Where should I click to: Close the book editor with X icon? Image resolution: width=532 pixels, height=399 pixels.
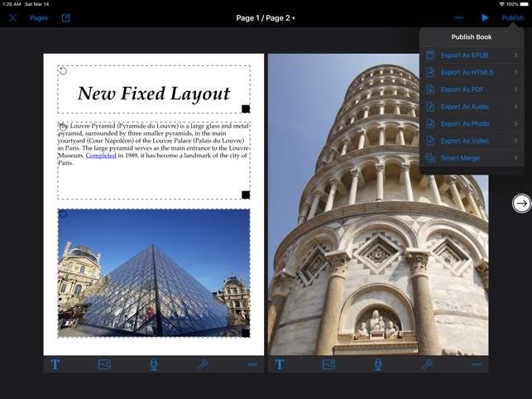pos(13,17)
